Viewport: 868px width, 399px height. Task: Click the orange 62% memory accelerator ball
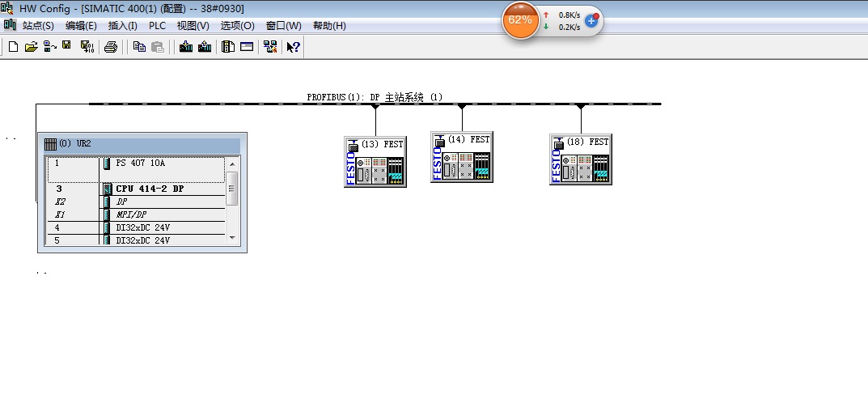coord(520,20)
